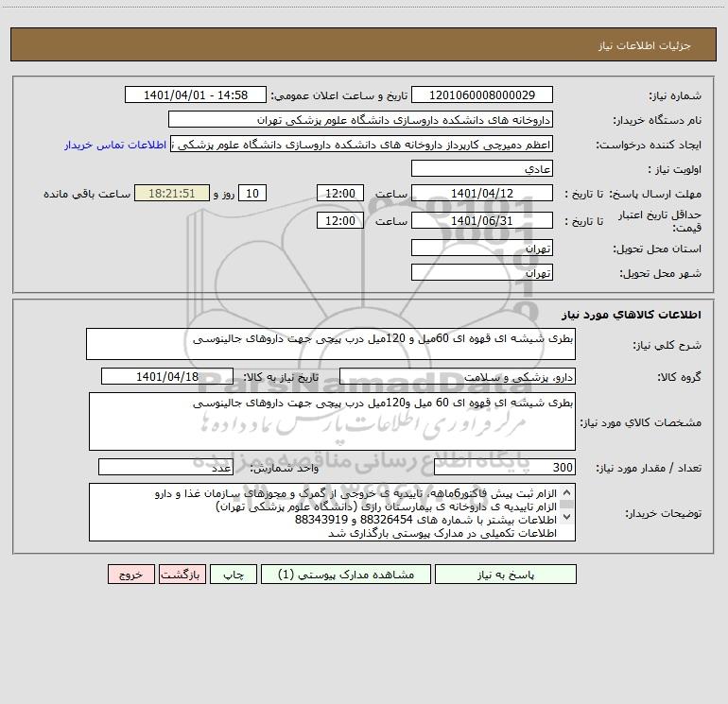728x704 pixels.
Task: Click the remaining time field 18:21:51
Action: tap(172, 193)
